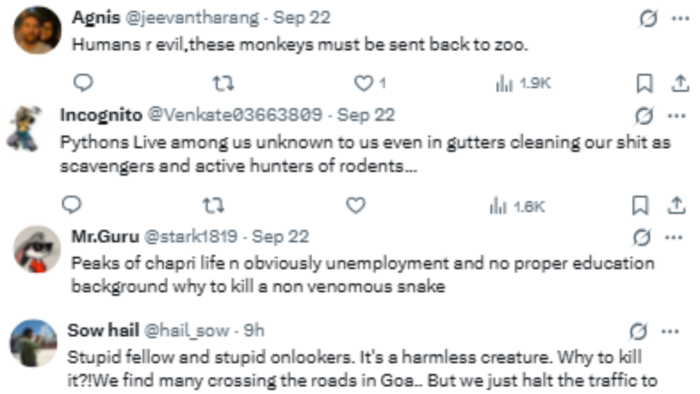Open more options on Incognito's tweet
This screenshot has width=700, height=394.
tap(677, 116)
